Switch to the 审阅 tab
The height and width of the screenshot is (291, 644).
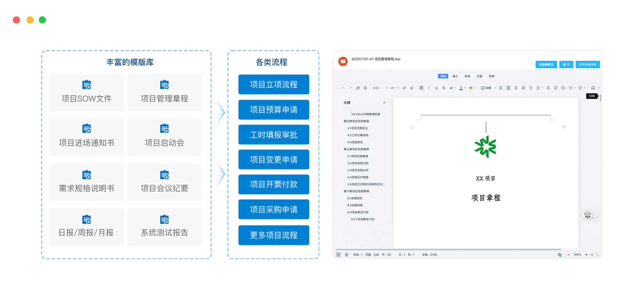[x=467, y=76]
